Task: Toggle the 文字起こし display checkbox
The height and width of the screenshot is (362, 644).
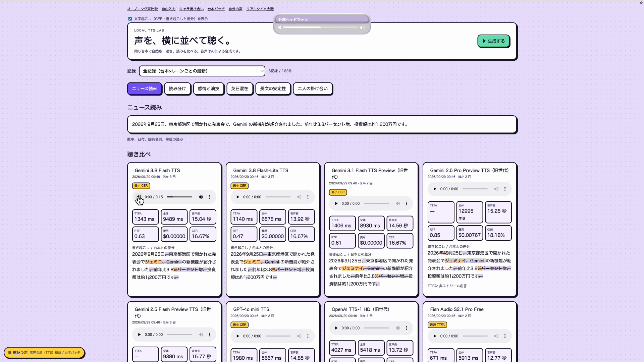Action: (x=130, y=19)
